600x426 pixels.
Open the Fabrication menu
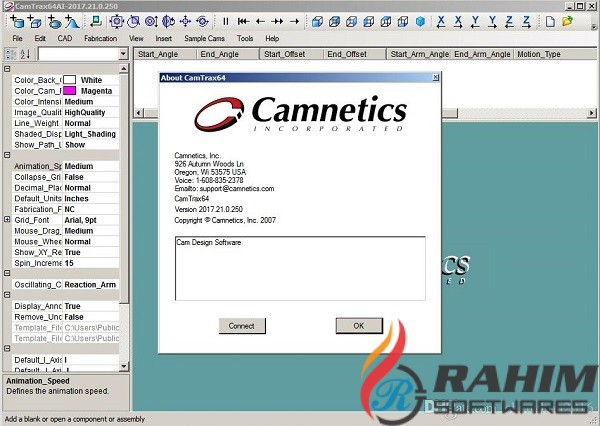point(101,38)
